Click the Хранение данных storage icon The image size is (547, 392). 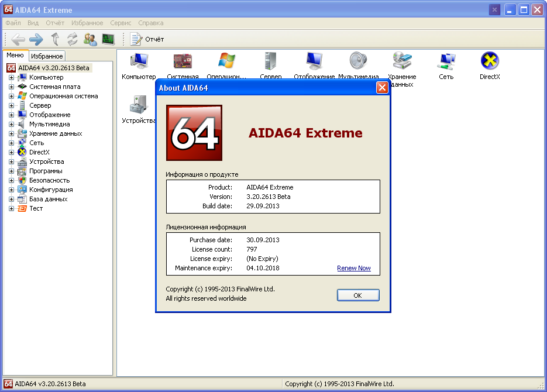(402, 61)
